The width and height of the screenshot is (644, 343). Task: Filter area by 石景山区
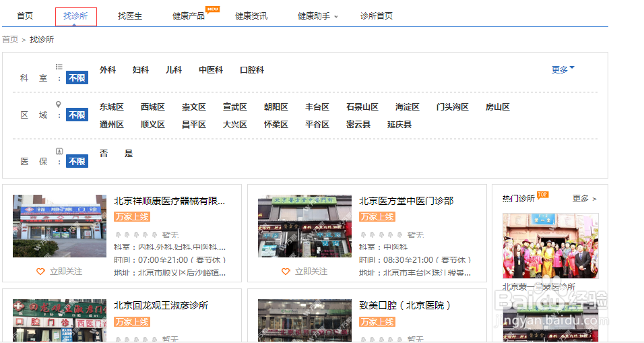(362, 106)
